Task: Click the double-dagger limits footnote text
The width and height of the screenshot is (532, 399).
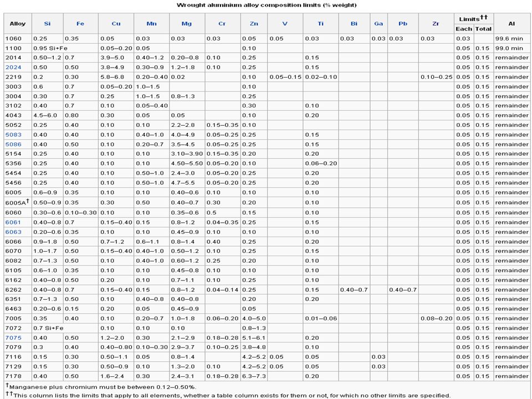Action: (x=228, y=395)
